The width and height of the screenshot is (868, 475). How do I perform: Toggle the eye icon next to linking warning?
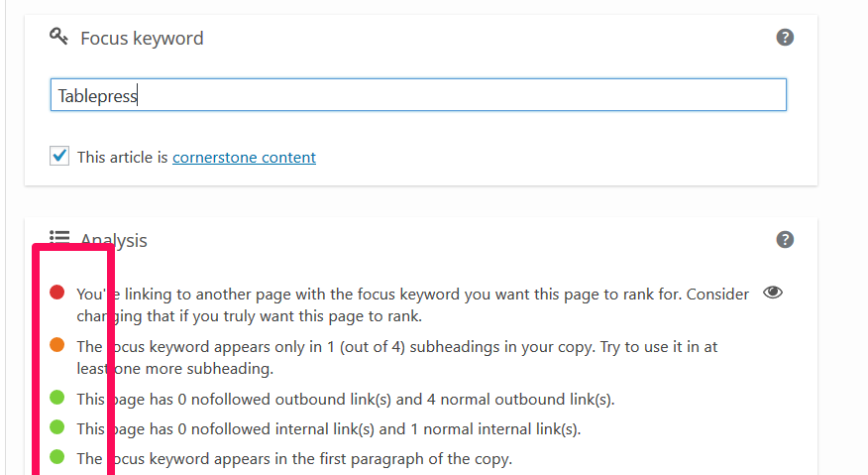click(x=773, y=293)
